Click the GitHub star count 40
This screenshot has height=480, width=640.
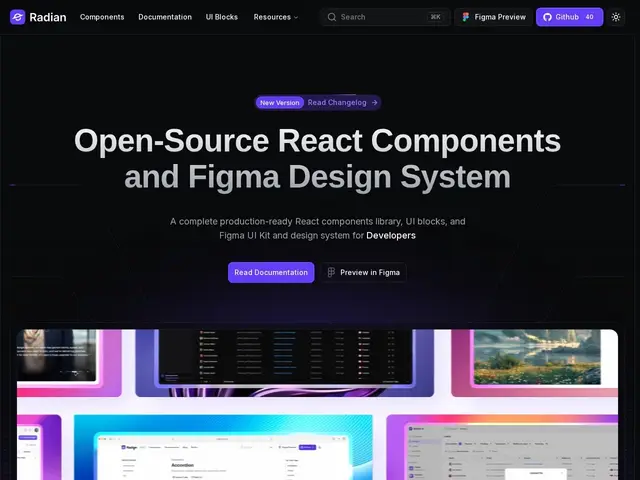[x=589, y=17]
